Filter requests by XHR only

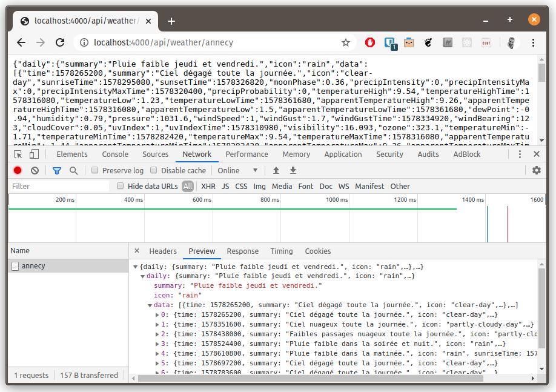(x=208, y=186)
